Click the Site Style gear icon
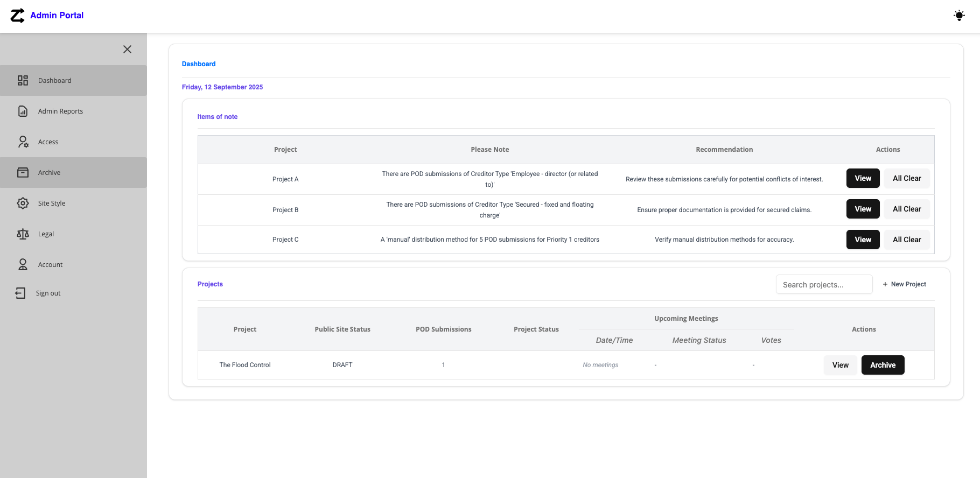The width and height of the screenshot is (980, 478). point(23,203)
